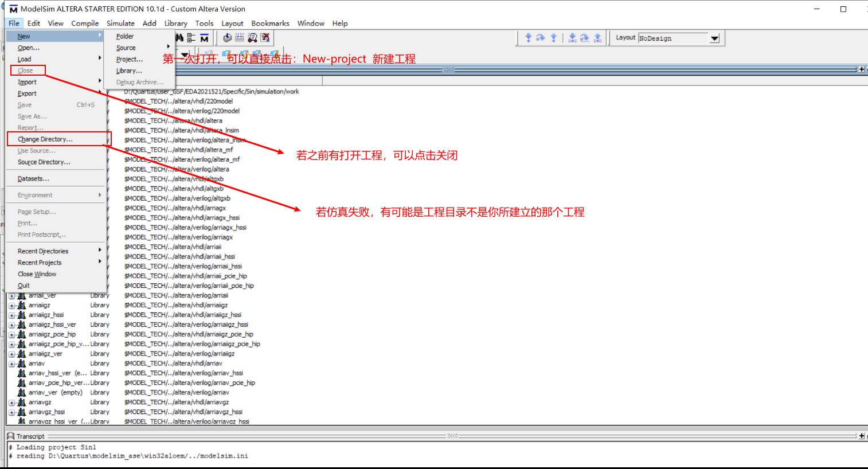Click the arriav_pcie_hip_ver library icon

click(22, 383)
